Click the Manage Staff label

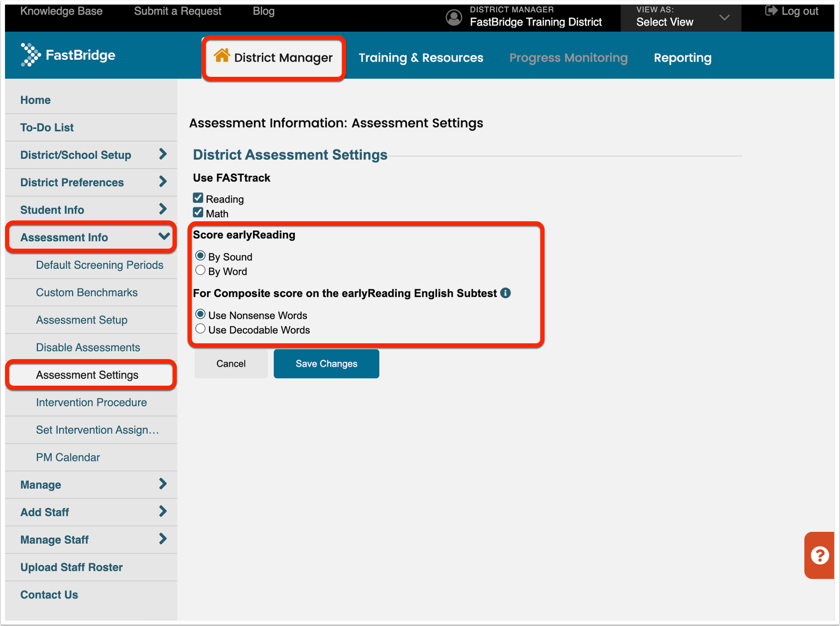tap(54, 540)
